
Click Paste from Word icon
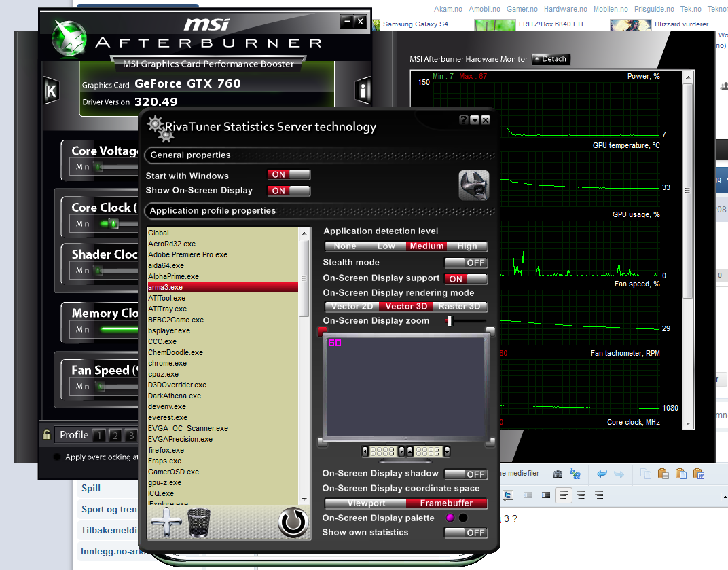(699, 474)
